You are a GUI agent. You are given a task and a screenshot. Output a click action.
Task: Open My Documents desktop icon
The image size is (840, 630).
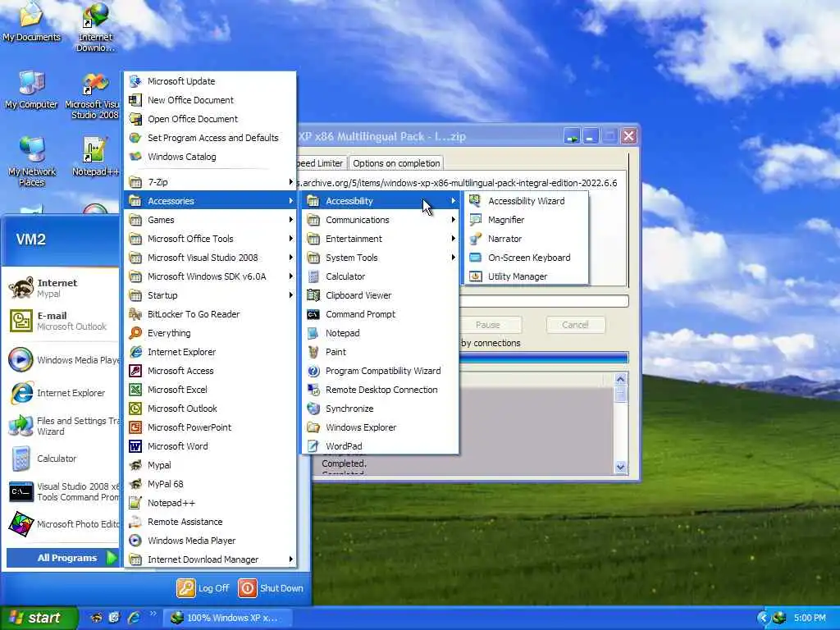(31, 22)
